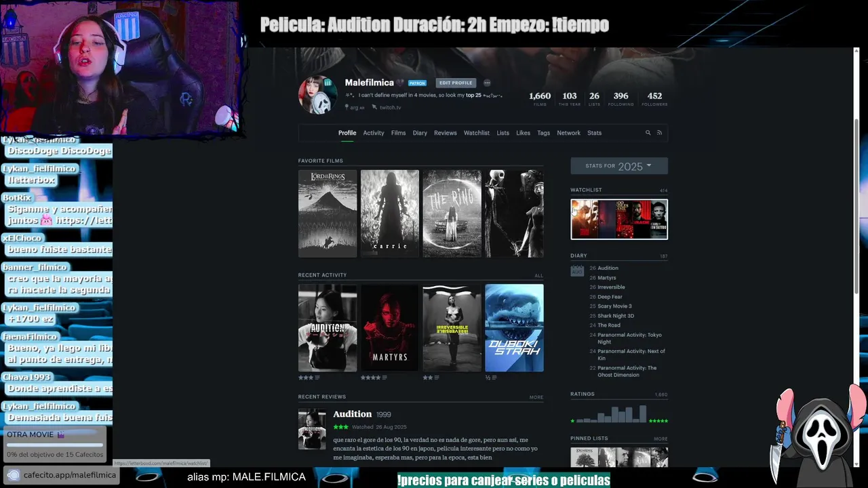The width and height of the screenshot is (868, 488).
Task: Open the profile search magnifier icon
Action: click(x=648, y=133)
